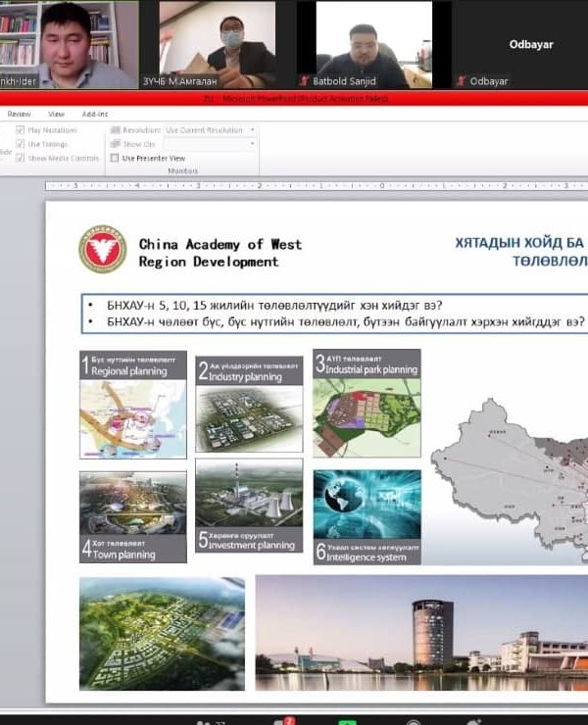
Task: Toggle the Play Narrations checkbox
Action: [21, 130]
